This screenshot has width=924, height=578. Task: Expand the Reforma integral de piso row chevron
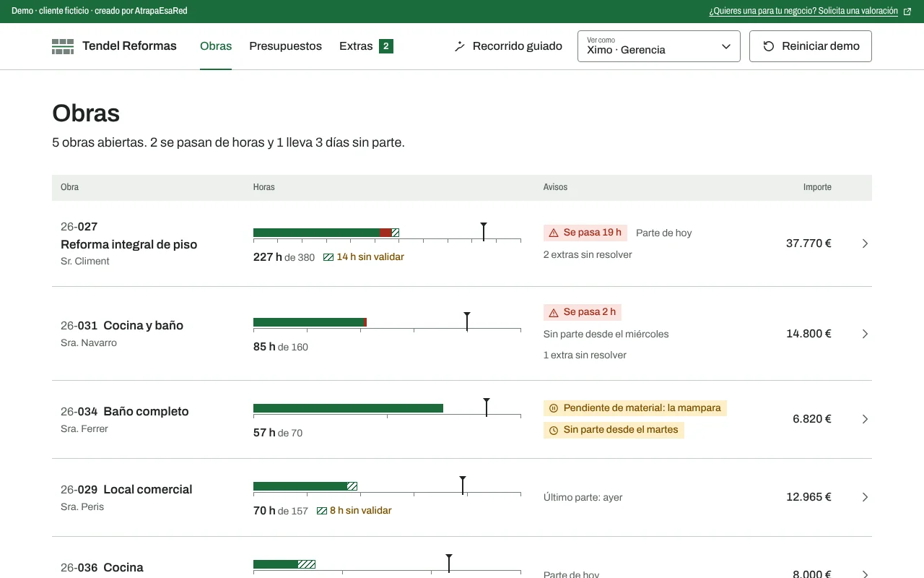click(865, 243)
